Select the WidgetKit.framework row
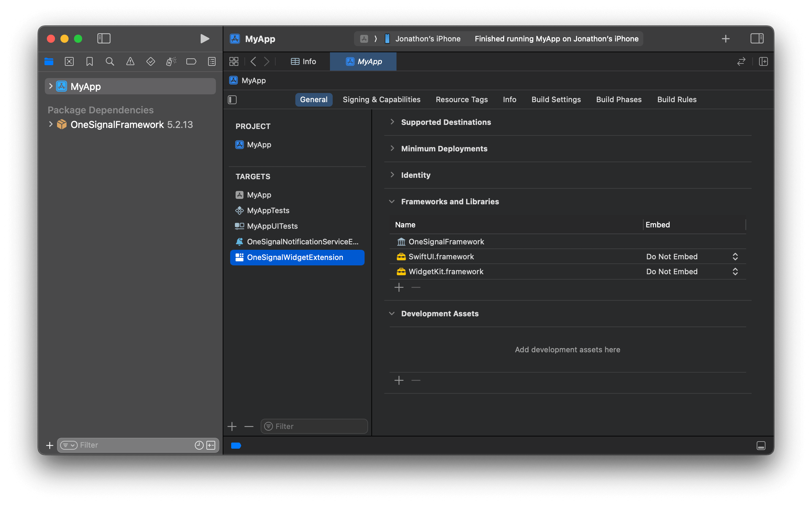Screen dimensions: 812x505 (568, 272)
